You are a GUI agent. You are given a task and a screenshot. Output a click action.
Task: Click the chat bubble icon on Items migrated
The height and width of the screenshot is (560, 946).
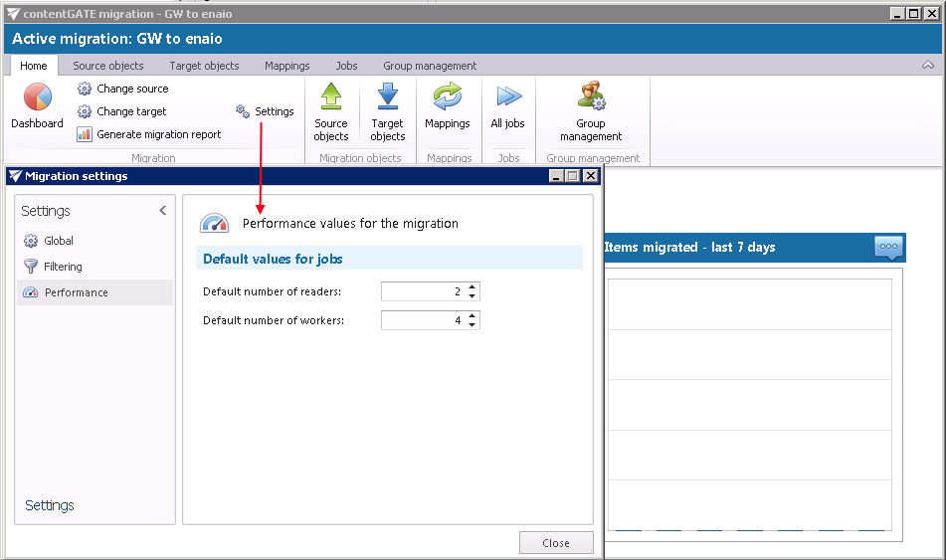(x=888, y=247)
